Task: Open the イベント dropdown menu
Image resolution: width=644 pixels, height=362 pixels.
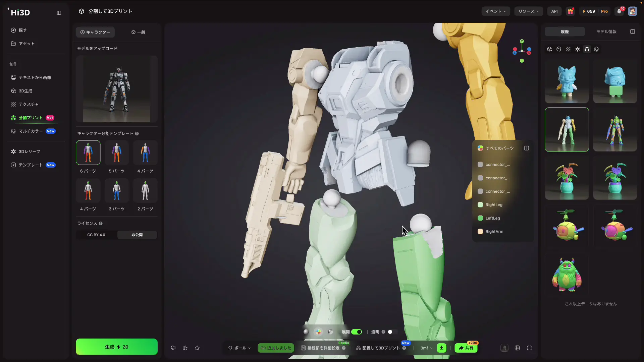Action: (x=496, y=11)
